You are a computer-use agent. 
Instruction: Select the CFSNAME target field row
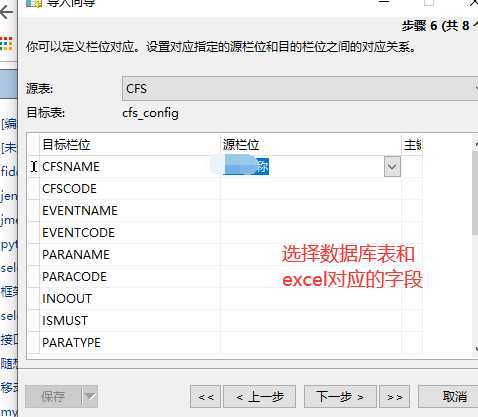click(130, 167)
